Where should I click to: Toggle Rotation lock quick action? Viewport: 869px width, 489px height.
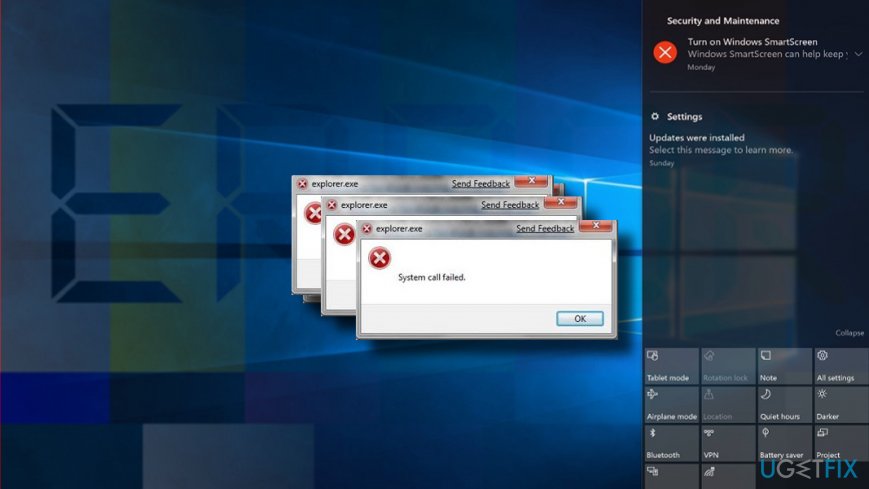tap(728, 366)
